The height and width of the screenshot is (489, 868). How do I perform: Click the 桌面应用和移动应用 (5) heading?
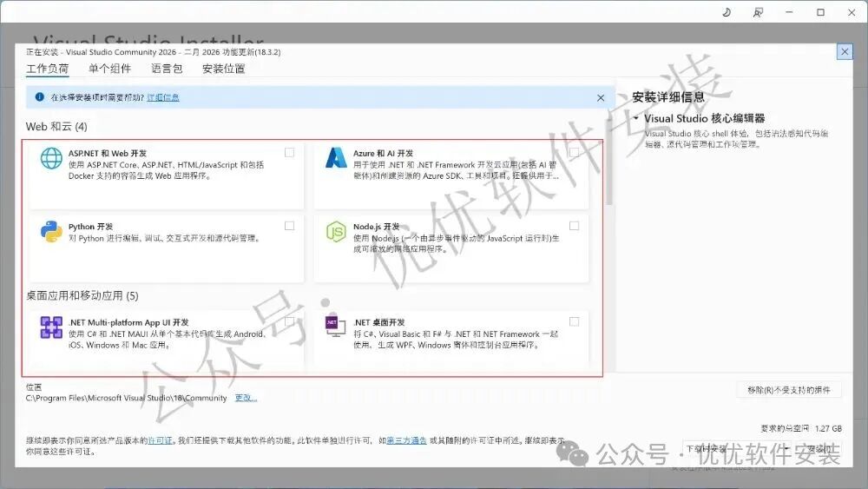[x=82, y=295]
